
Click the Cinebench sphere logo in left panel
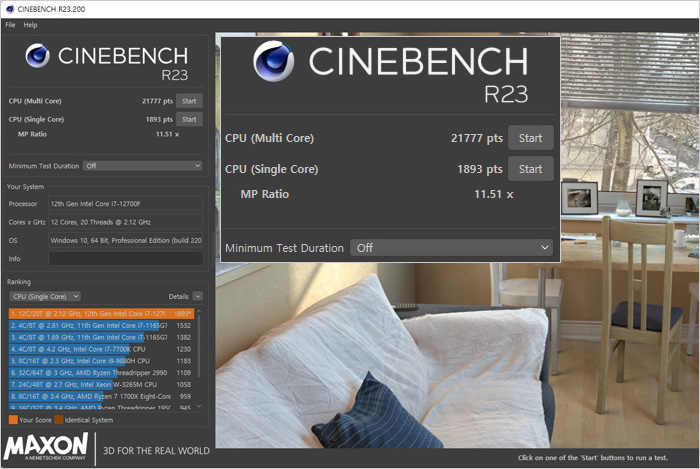pos(37,57)
